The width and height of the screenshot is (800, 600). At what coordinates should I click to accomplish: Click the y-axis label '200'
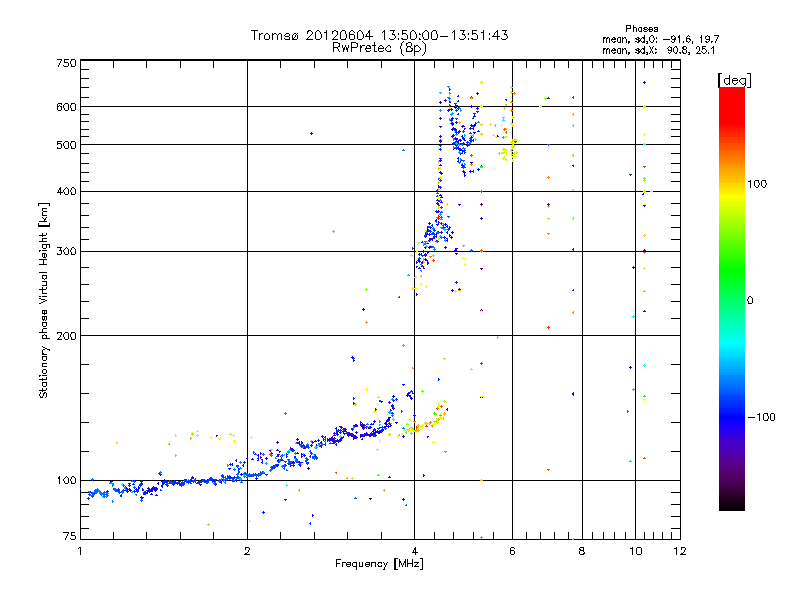coord(66,336)
